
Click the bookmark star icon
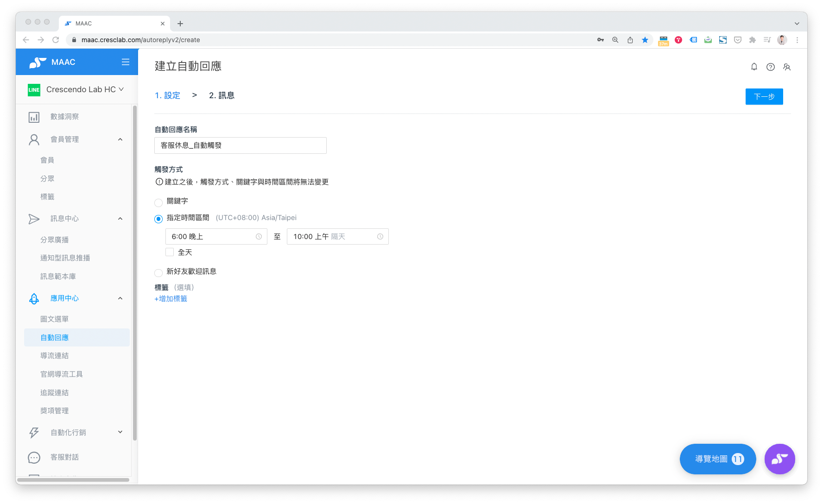click(645, 40)
